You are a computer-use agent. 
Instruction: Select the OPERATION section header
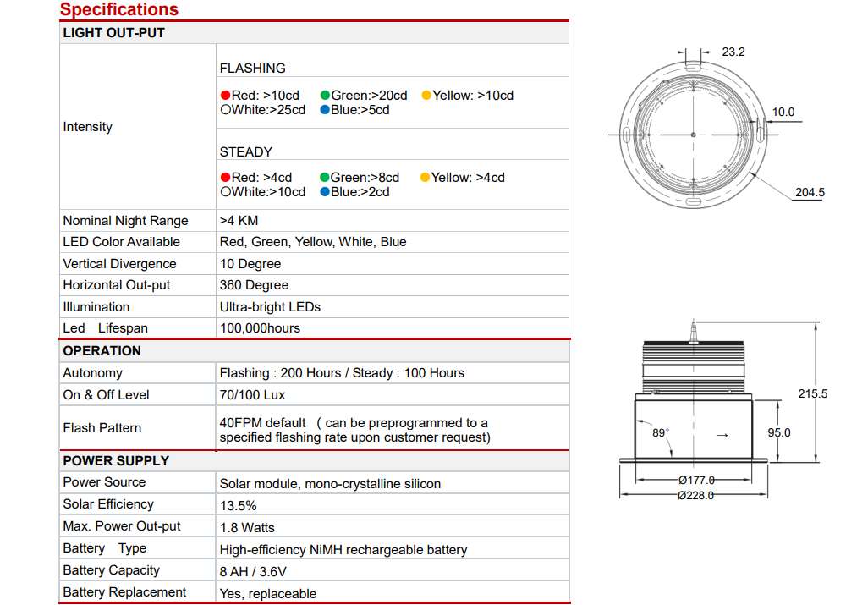[102, 351]
